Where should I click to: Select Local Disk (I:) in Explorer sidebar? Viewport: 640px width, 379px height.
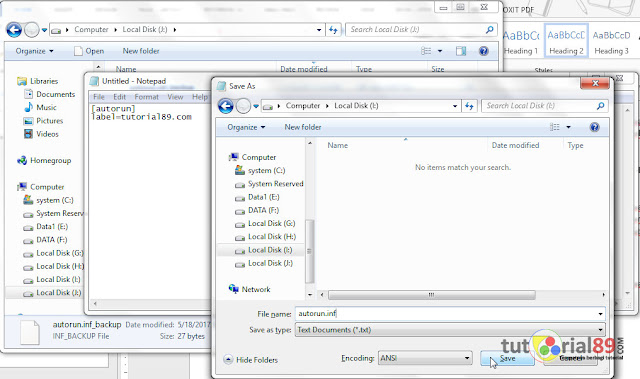(x=52, y=279)
